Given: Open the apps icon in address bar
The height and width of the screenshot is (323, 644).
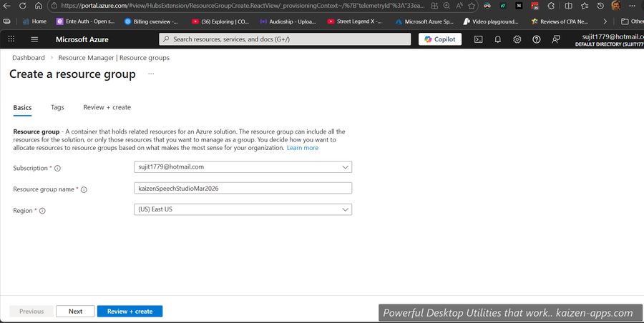Looking at the screenshot, I should pos(434,6).
